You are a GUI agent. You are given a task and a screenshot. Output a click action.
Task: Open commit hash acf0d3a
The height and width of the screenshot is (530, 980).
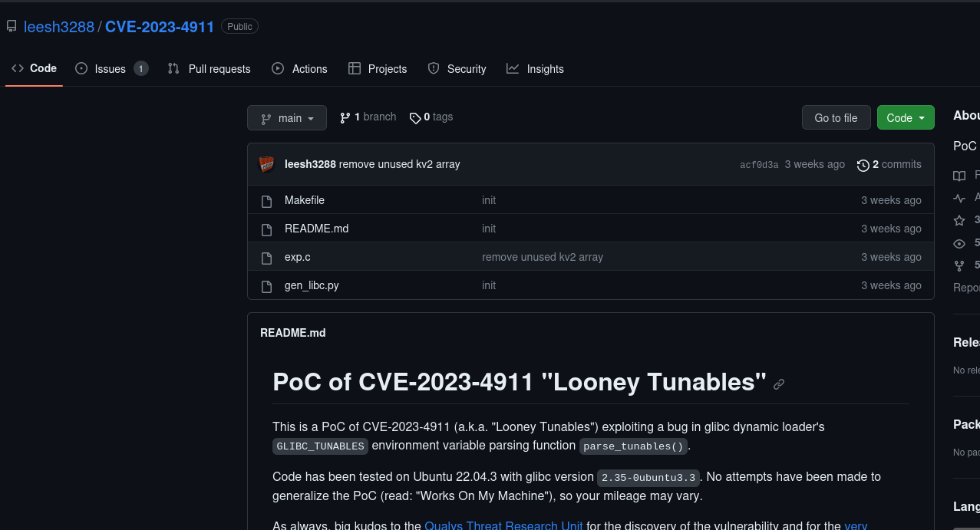tap(759, 165)
